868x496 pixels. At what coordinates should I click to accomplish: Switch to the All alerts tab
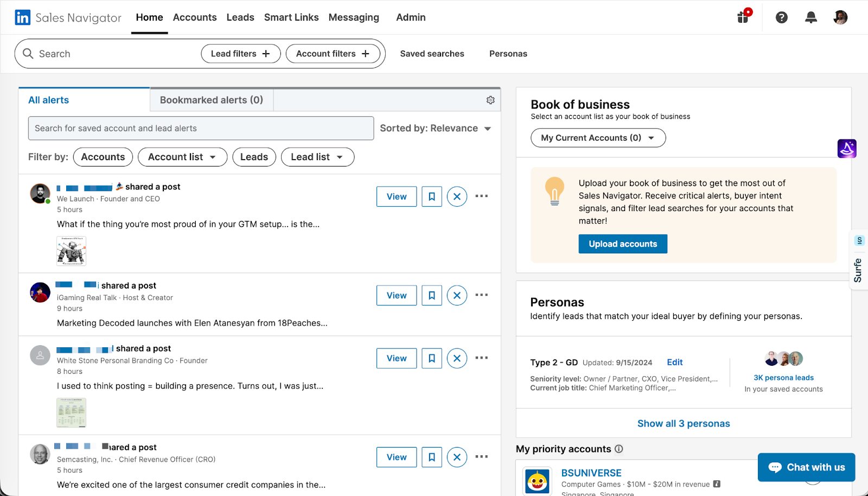click(84, 100)
